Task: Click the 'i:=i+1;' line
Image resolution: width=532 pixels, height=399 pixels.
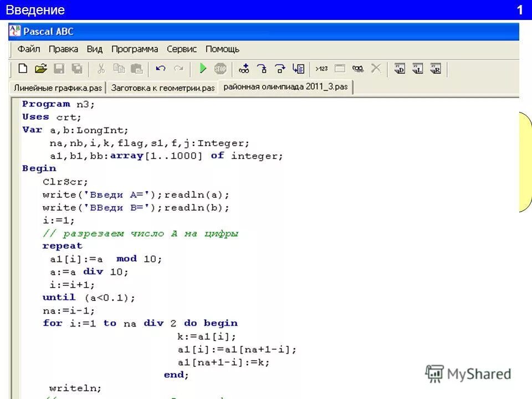Action: (x=72, y=285)
